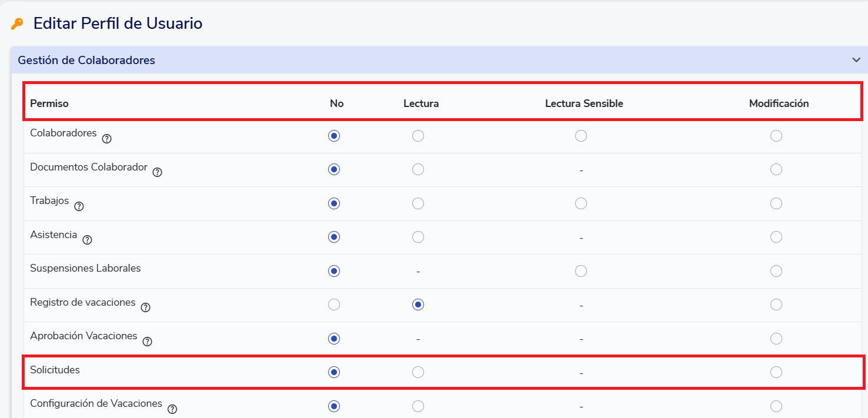Open Aprobación Vacaciones help icon

pos(147,342)
